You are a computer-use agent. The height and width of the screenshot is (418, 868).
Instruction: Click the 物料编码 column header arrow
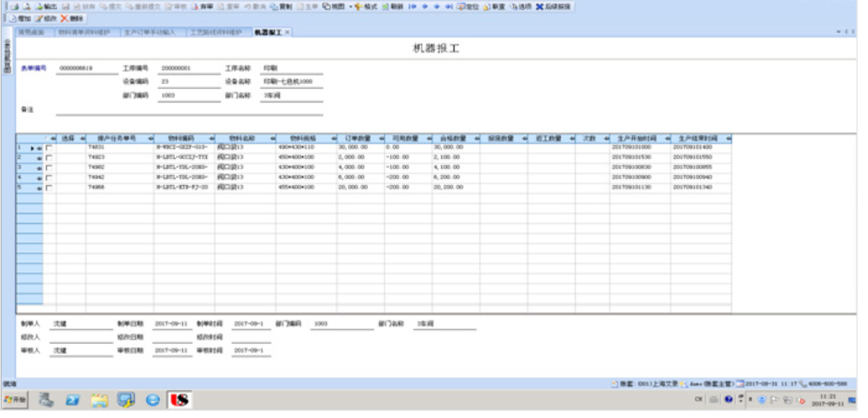[212, 139]
